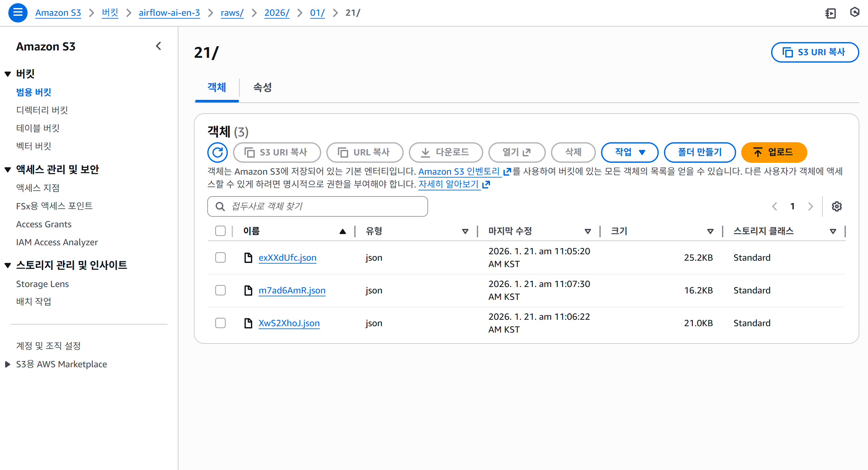Viewport: 868px width, 470px height.
Task: Open the hamburger navigation menu icon
Action: 18,13
